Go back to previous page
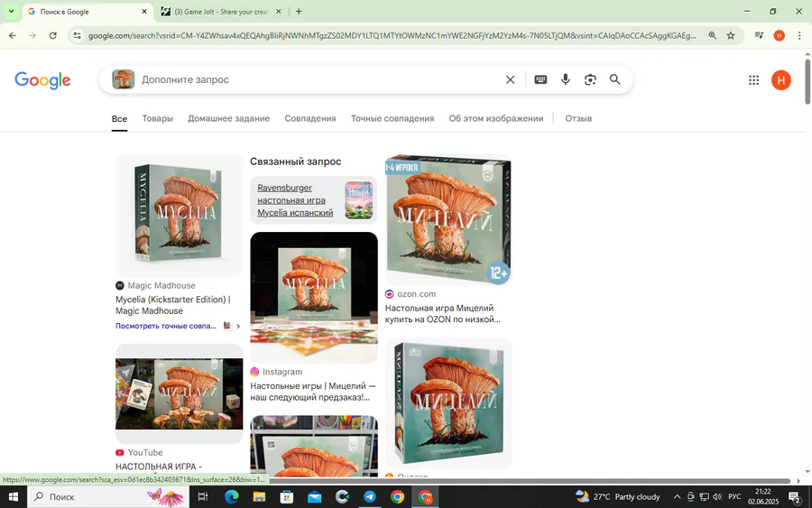 [x=13, y=36]
